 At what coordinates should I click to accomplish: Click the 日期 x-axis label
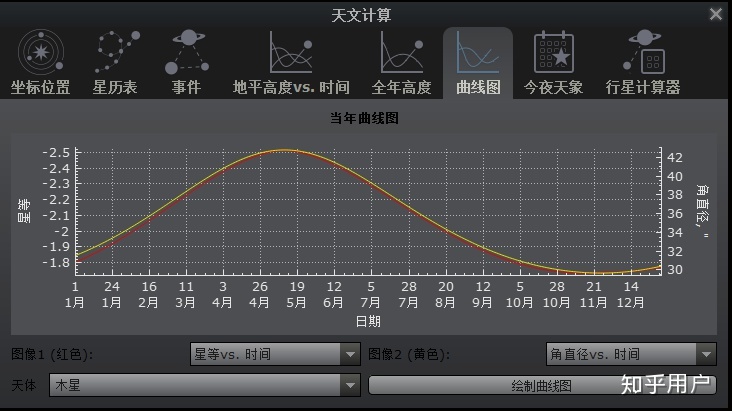coord(368,321)
